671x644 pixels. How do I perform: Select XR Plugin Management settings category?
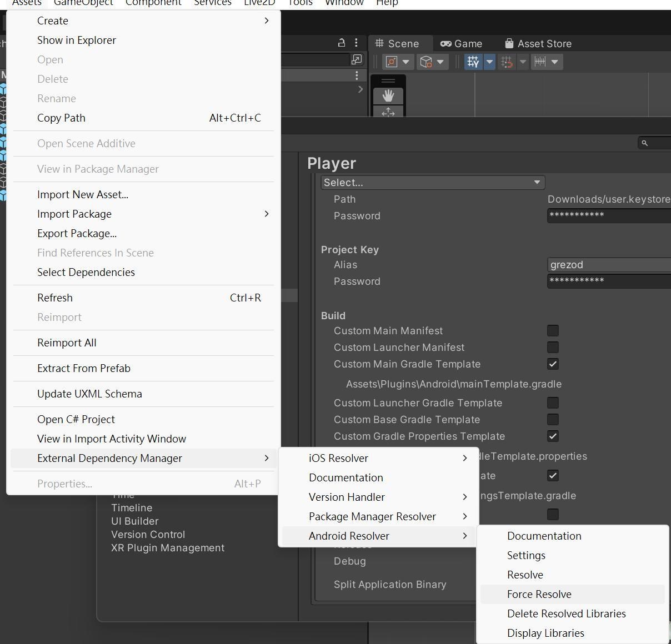[168, 548]
